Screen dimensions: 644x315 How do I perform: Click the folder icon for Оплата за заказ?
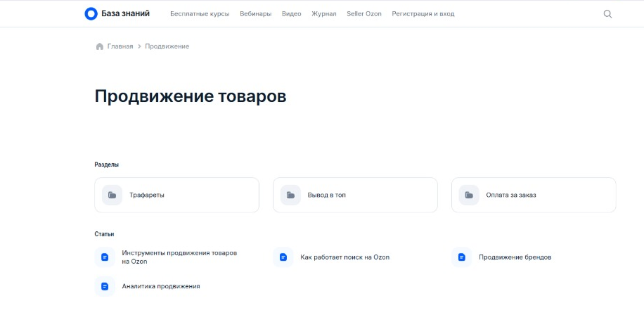[x=469, y=195]
